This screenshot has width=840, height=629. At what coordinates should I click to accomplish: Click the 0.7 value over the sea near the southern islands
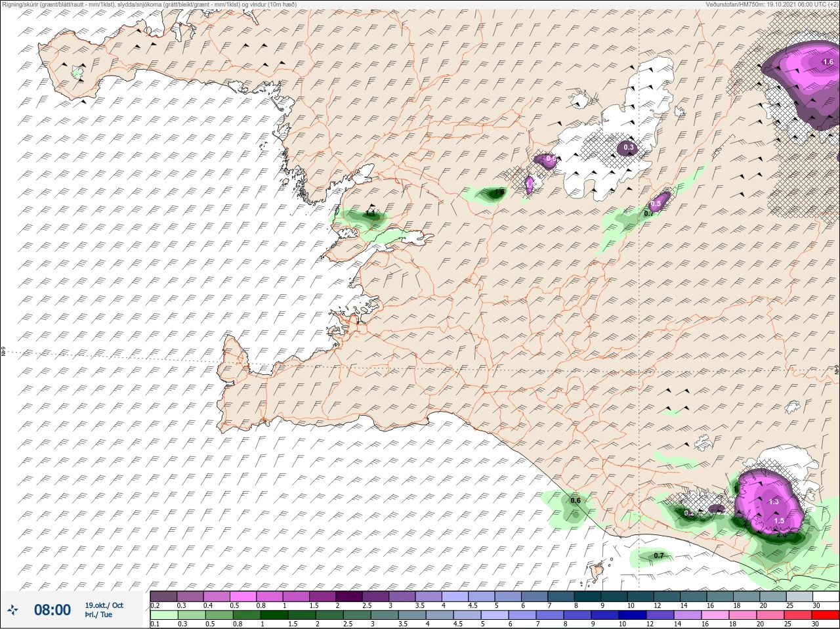pyautogui.click(x=659, y=555)
